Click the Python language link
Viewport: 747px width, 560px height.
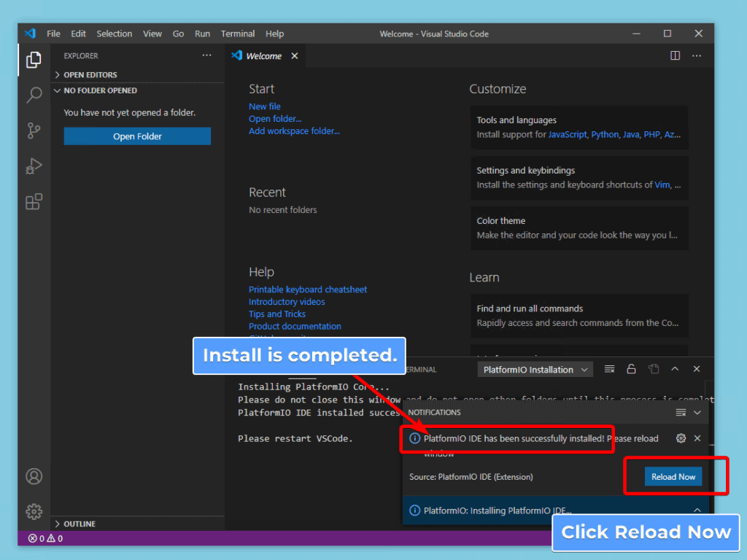(605, 134)
